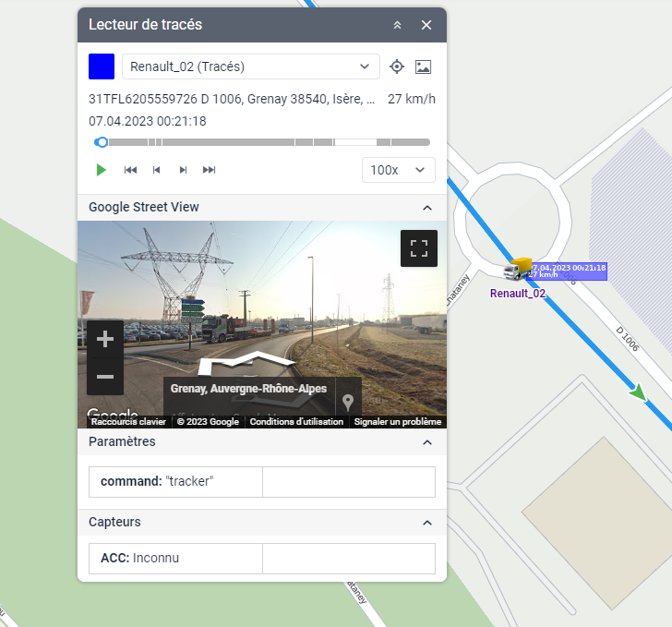Zoom out on Street View

[x=105, y=377]
